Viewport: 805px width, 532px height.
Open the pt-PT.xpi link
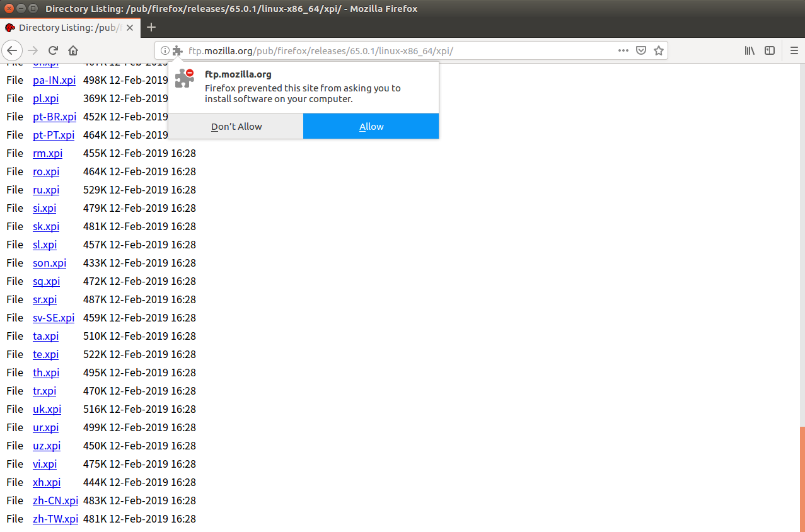point(54,135)
